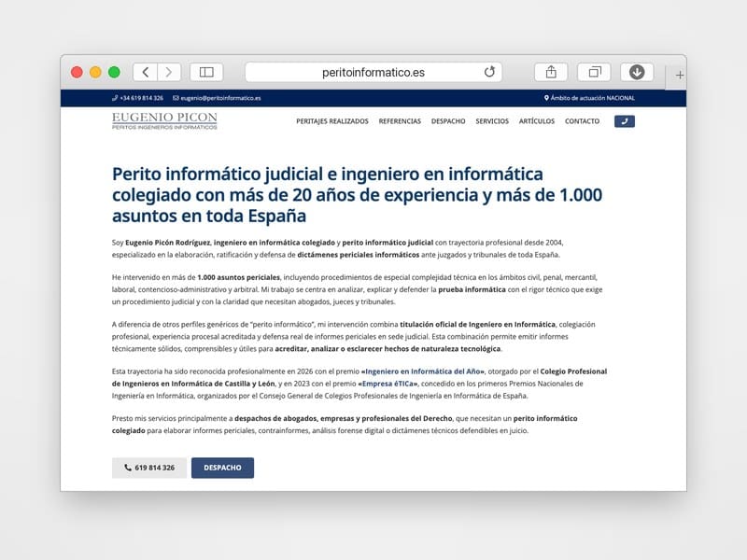Click the 619 814 326 call button
The width and height of the screenshot is (747, 560).
(x=149, y=468)
